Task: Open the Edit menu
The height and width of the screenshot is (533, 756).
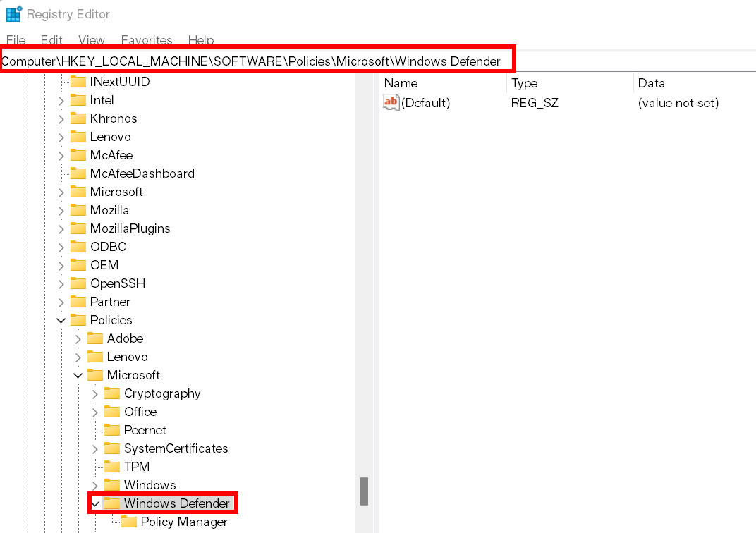Action: [x=51, y=40]
